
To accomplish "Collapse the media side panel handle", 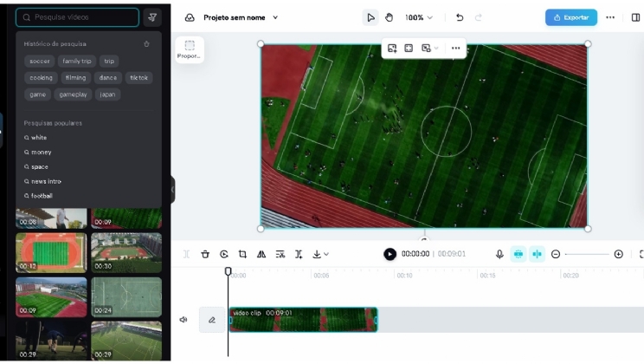I will pos(172,190).
